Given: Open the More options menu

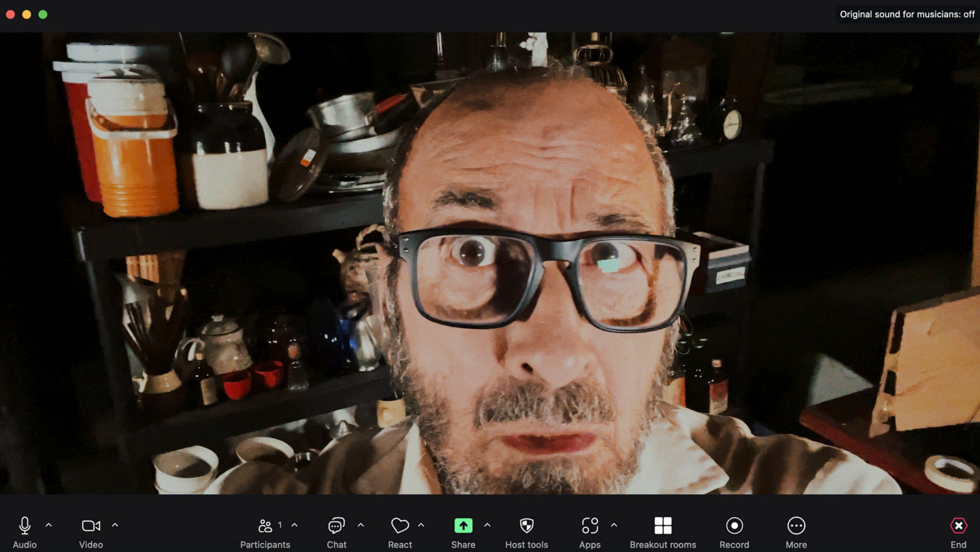Looking at the screenshot, I should 796,526.
